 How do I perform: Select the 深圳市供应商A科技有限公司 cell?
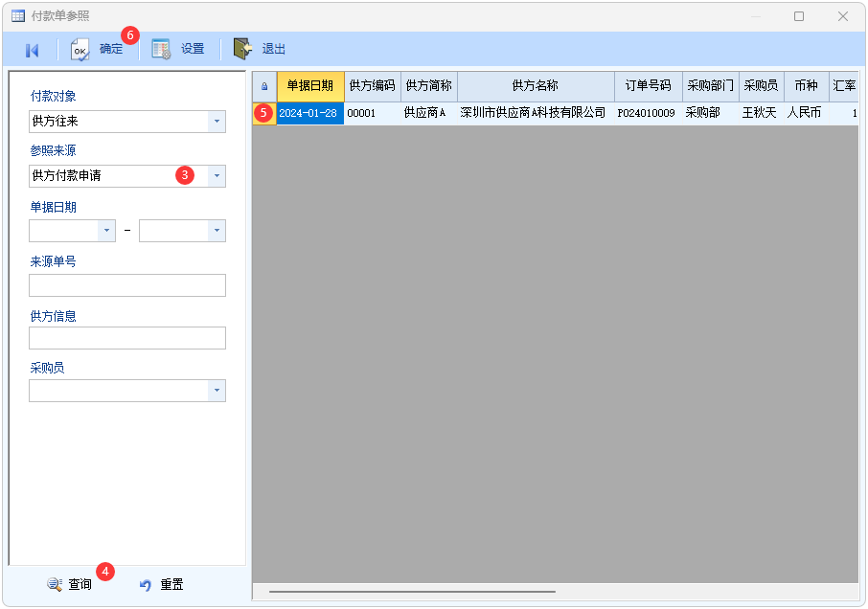[x=533, y=113]
